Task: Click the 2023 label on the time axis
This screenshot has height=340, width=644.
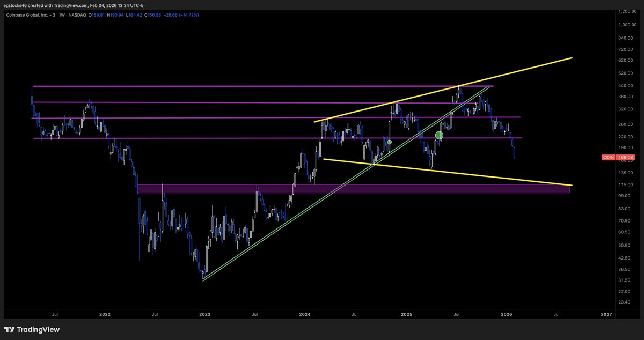Action: pos(204,314)
